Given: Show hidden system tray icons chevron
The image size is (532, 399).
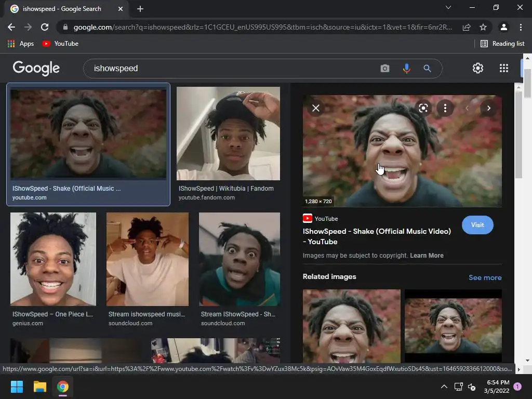Looking at the screenshot, I should [444, 387].
